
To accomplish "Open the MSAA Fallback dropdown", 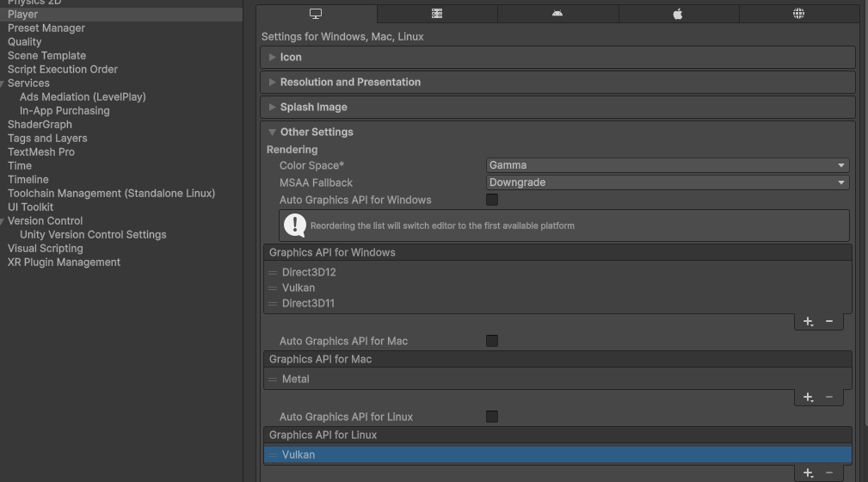I will pos(668,182).
